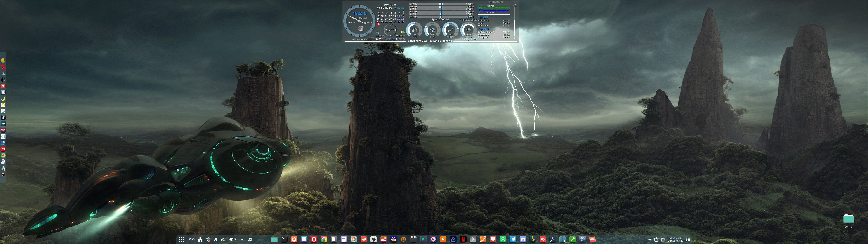The width and height of the screenshot is (868, 244).
Task: Open TikTok in the left sidebar
Action: point(3,118)
